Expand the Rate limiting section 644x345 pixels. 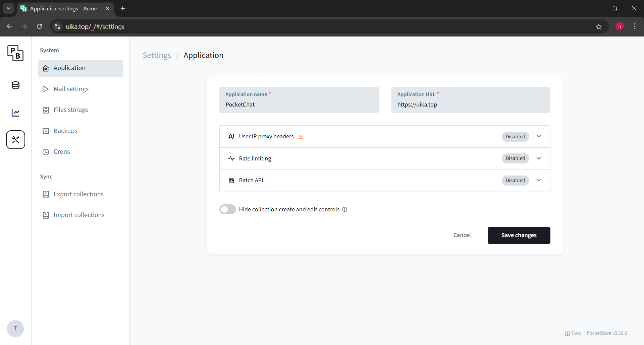(x=385, y=158)
